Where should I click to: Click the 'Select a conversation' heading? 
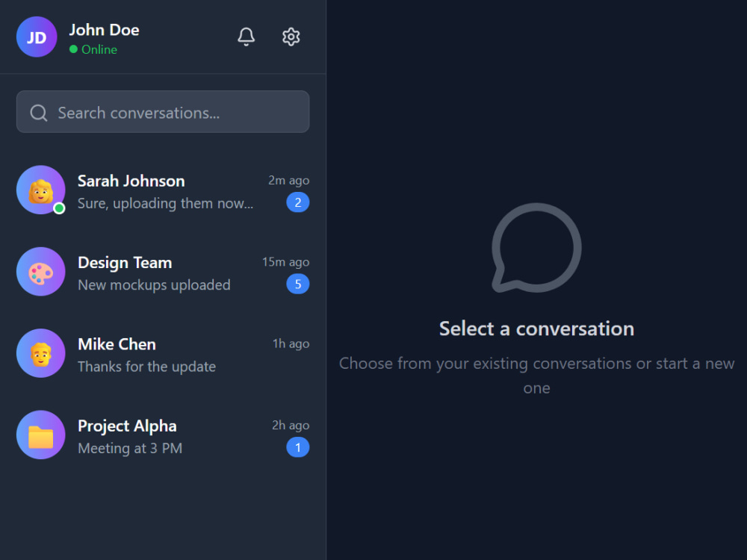pos(536,329)
